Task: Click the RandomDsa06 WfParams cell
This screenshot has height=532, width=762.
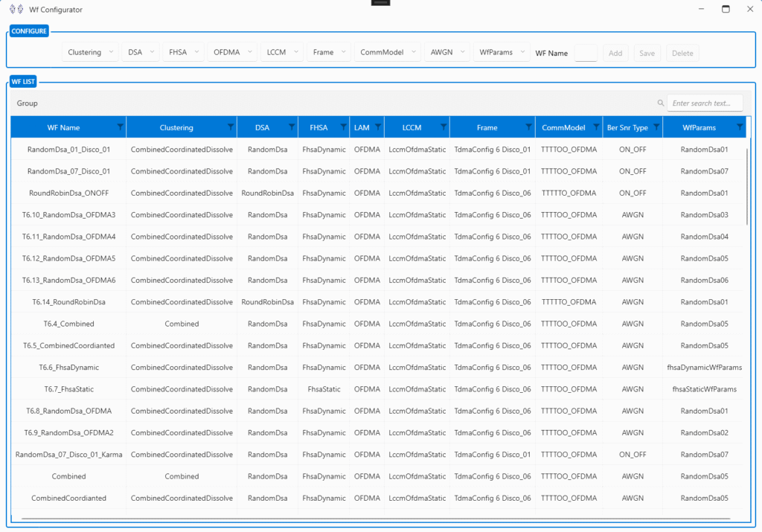Action: click(x=704, y=280)
